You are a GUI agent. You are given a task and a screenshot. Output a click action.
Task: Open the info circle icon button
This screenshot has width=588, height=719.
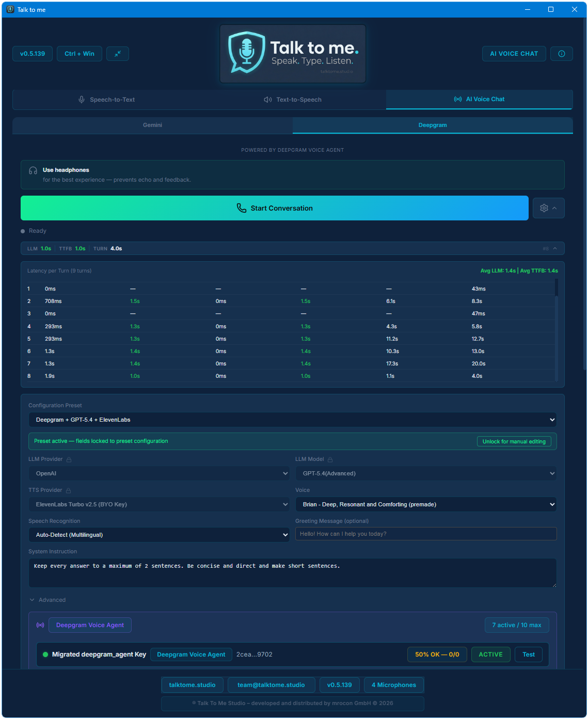coord(562,54)
